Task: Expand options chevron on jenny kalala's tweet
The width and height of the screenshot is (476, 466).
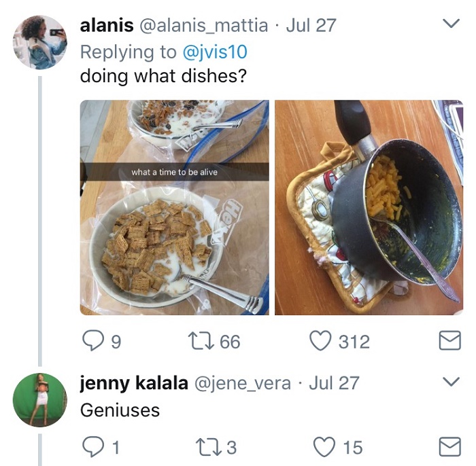Action: 451,380
